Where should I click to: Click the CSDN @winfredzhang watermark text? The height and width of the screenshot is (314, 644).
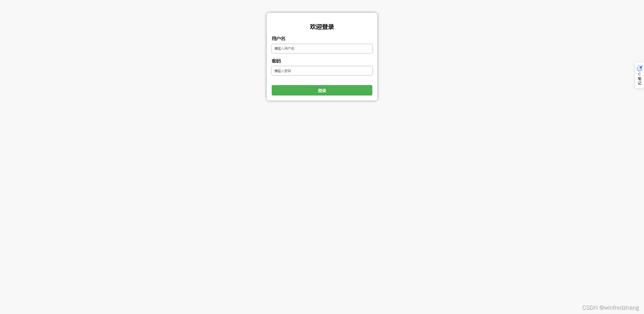(610, 308)
